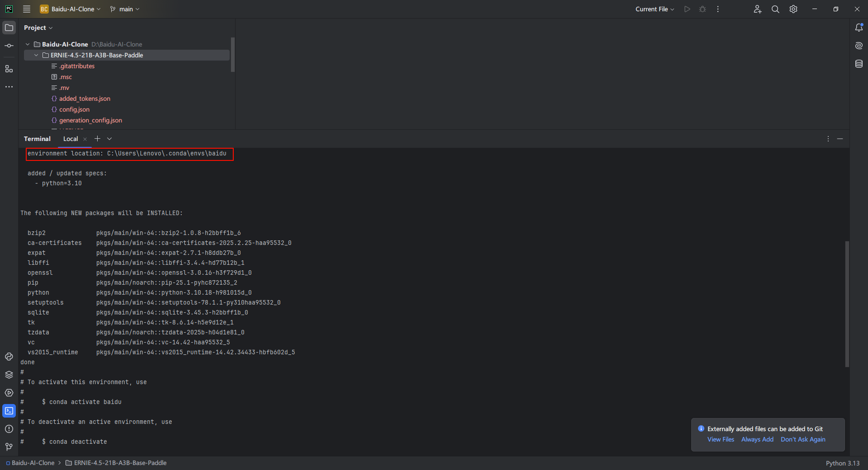The width and height of the screenshot is (868, 470).
Task: Open the Problems tool window
Action: (9, 429)
